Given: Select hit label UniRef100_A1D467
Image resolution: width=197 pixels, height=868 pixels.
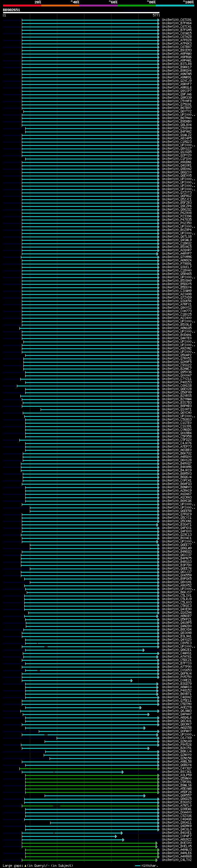Looking at the screenshot, I should tap(177, 494).
